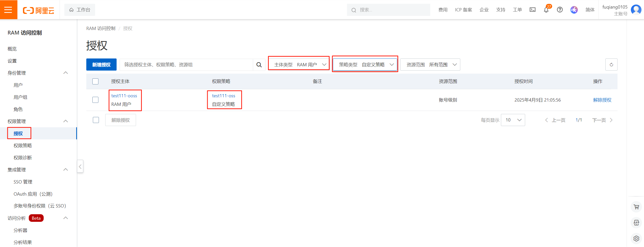The height and width of the screenshot is (247, 644).
Task: View notifications via the bell icon
Action: [546, 10]
